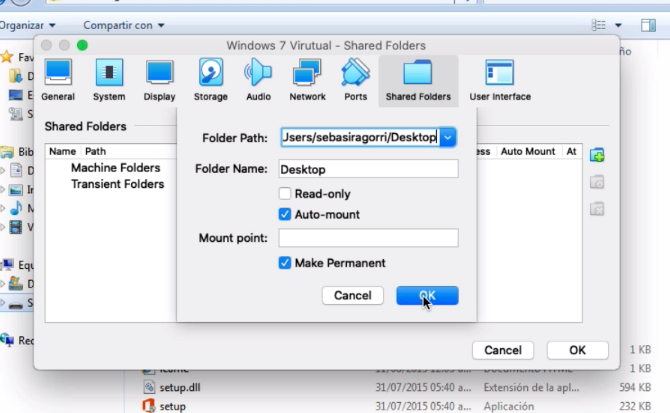
Task: Click the videos library icon in Explorer
Action: 16,227
